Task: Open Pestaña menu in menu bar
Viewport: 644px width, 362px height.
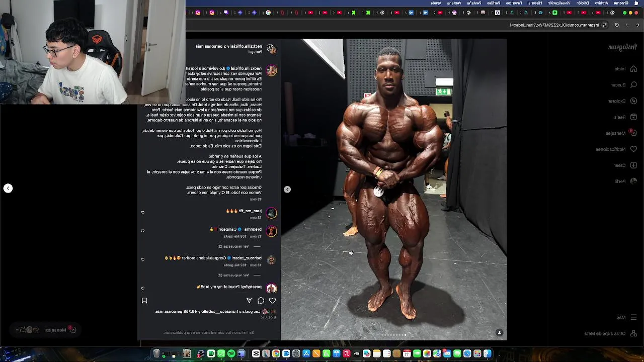Action: click(x=474, y=3)
